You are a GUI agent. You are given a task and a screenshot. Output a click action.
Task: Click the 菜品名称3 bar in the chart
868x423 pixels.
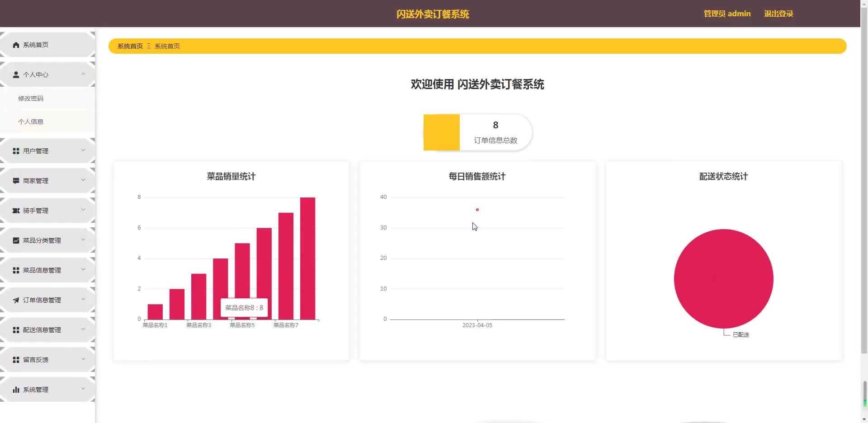pyautogui.click(x=199, y=296)
